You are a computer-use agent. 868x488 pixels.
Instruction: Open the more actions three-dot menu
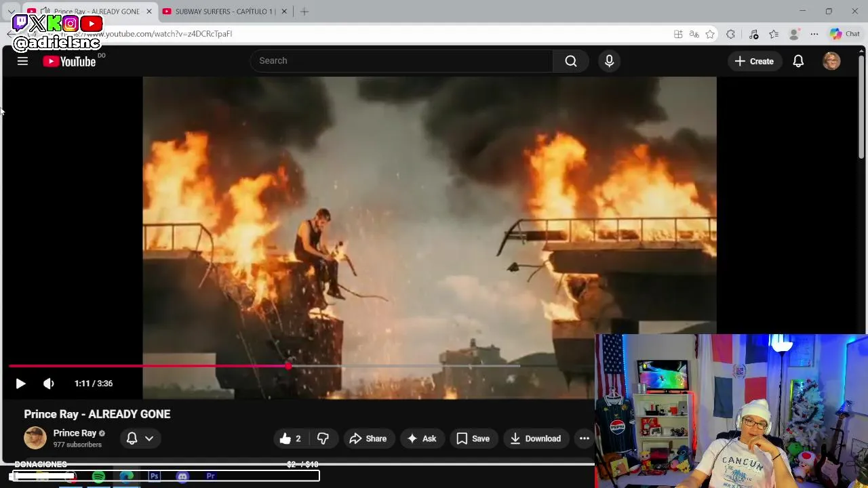tap(584, 439)
